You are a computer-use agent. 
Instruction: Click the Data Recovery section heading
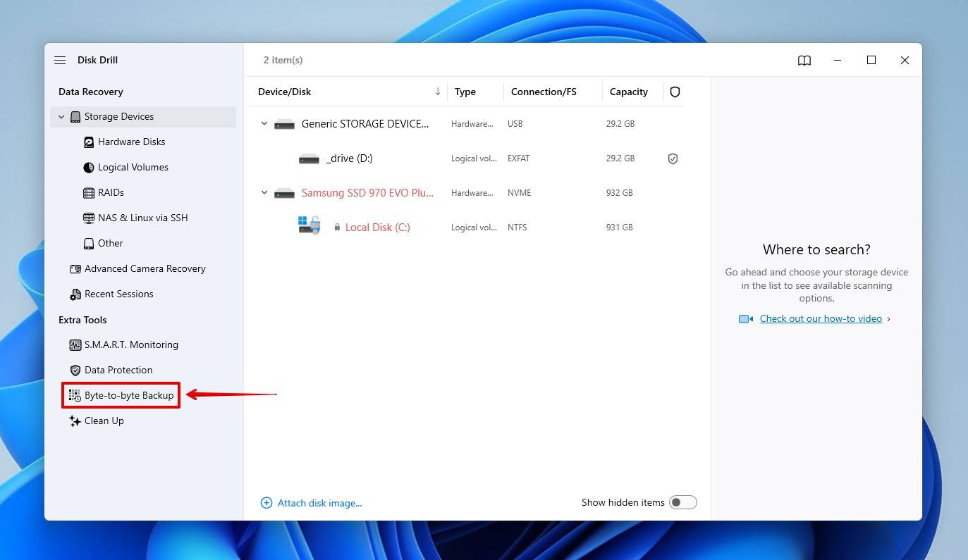coord(91,92)
